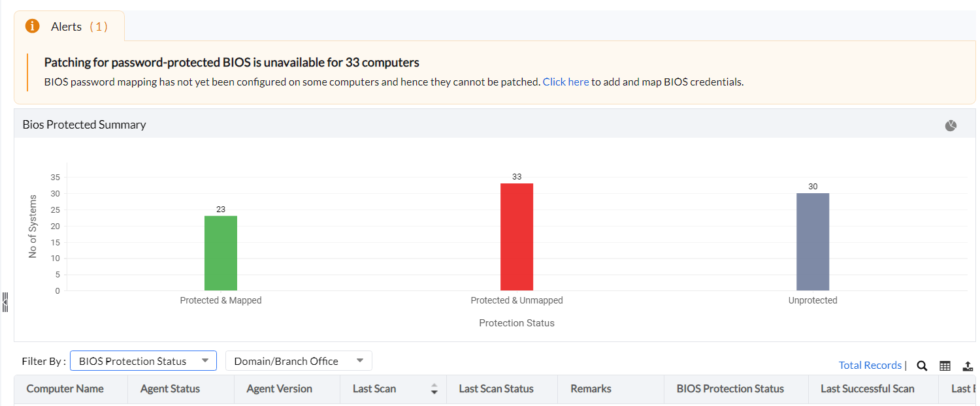The width and height of the screenshot is (980, 406).
Task: Click the Last Scan Status column header
Action: [496, 389]
